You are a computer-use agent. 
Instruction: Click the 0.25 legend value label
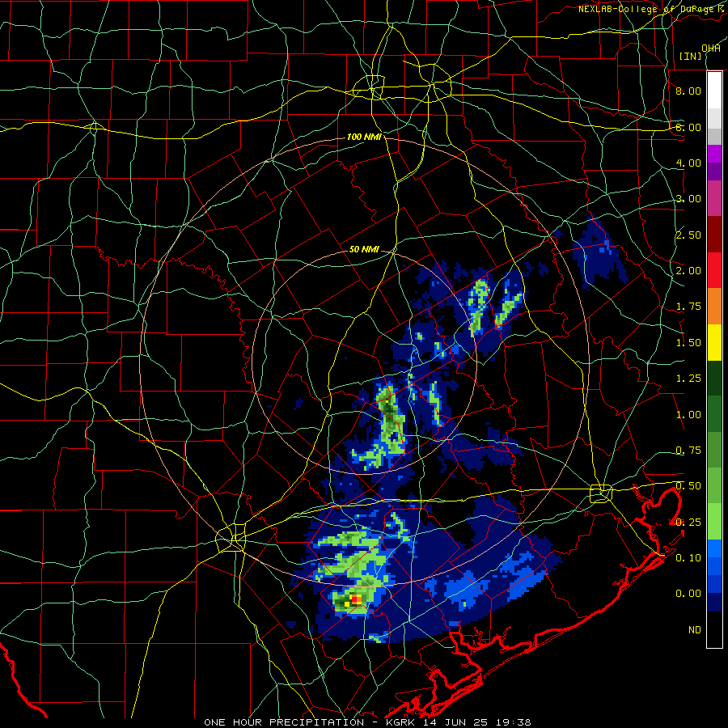pyautogui.click(x=688, y=523)
